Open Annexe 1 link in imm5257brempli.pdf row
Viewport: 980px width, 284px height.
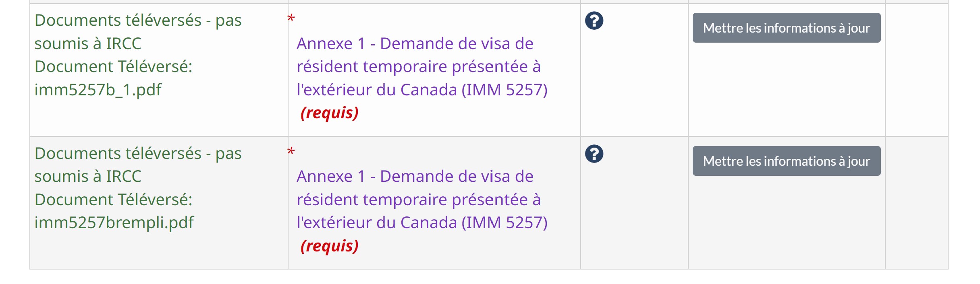click(422, 200)
